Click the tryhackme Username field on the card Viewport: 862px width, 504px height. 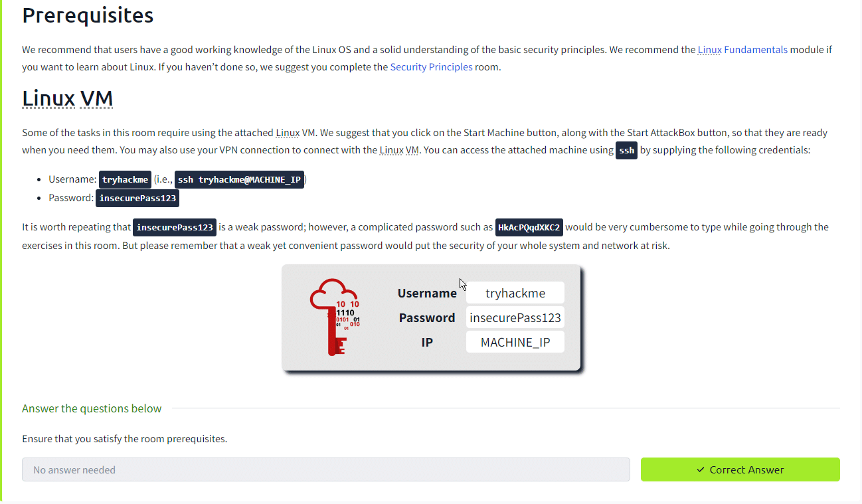(515, 293)
